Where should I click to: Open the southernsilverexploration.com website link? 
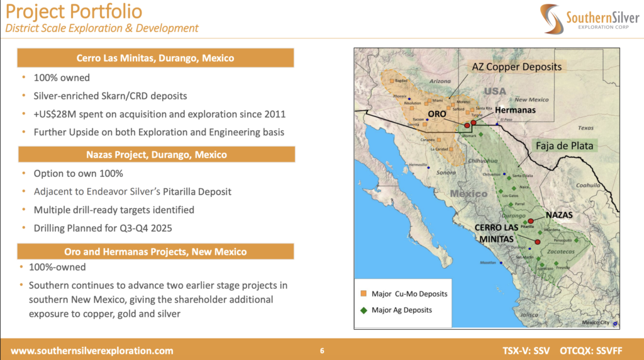[x=92, y=351]
